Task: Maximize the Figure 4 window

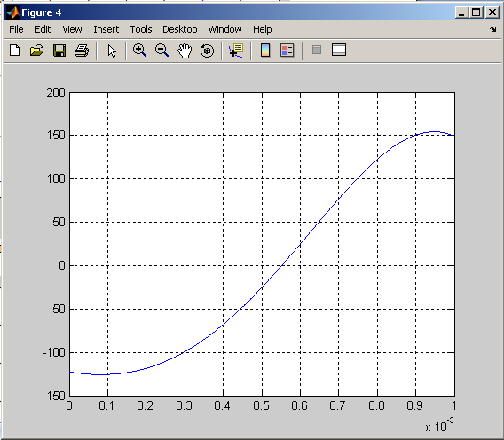Action: click(x=476, y=12)
